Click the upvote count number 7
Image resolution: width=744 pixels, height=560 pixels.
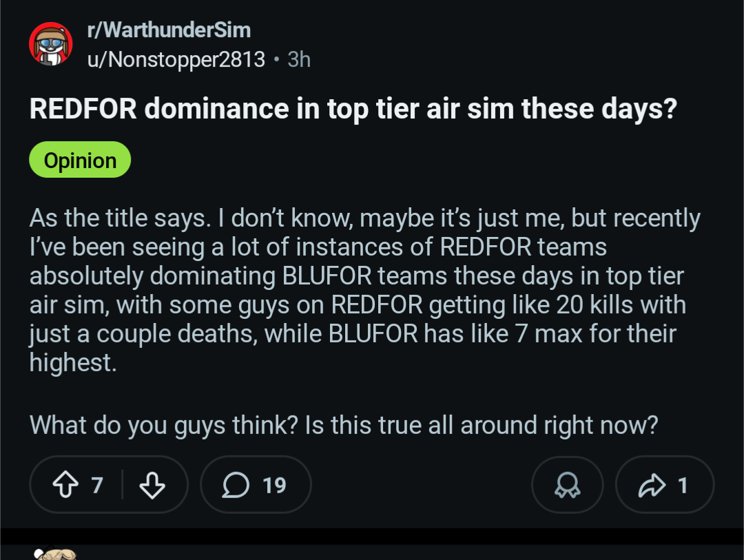pyautogui.click(x=97, y=486)
